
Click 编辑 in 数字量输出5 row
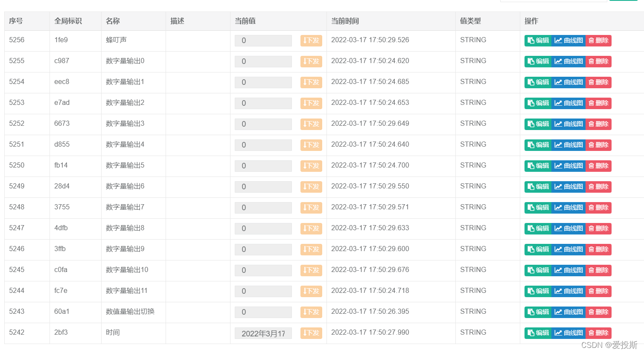click(538, 166)
